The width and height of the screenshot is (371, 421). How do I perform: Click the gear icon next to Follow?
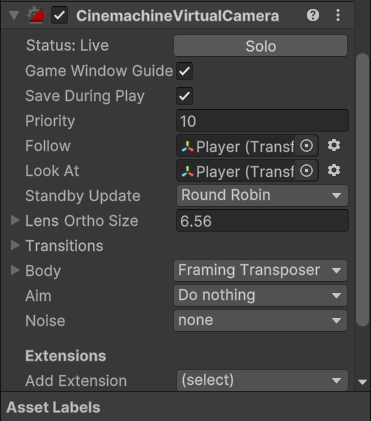pos(334,146)
